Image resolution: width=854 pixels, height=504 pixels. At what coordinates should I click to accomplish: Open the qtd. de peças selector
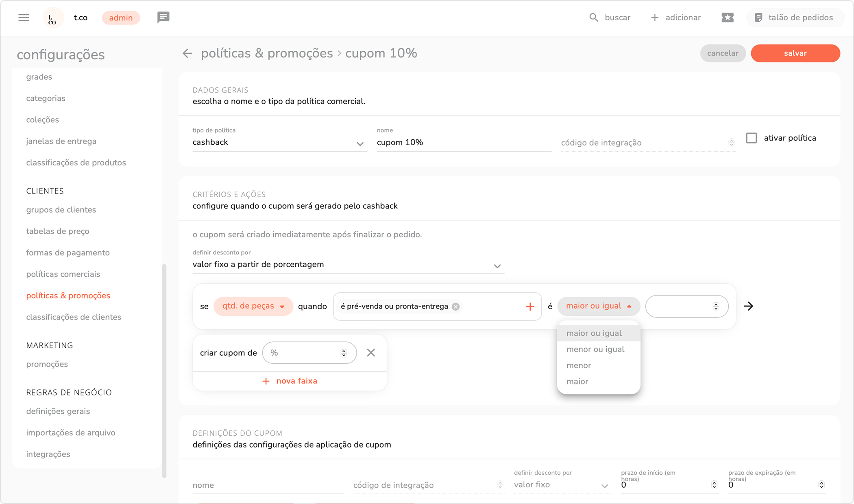pos(253,306)
